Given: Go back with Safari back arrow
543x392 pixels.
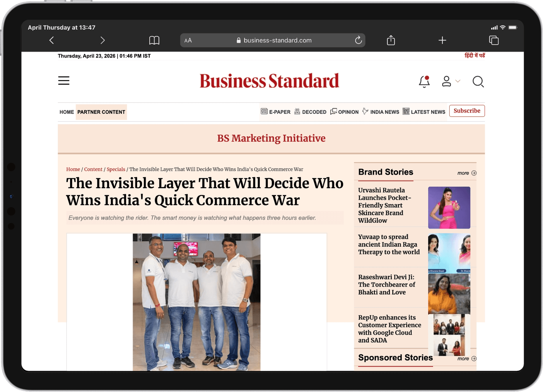Looking at the screenshot, I should 52,40.
